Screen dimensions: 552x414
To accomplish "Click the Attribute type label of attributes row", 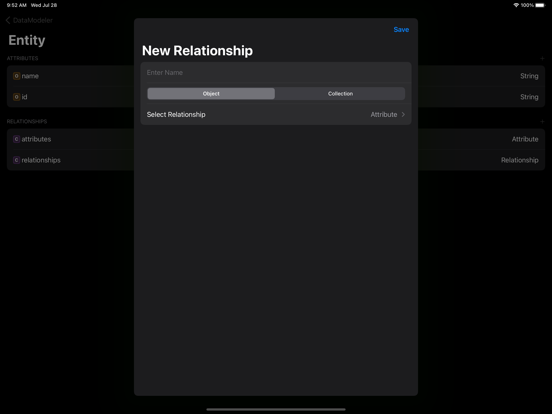I will pyautogui.click(x=525, y=139).
